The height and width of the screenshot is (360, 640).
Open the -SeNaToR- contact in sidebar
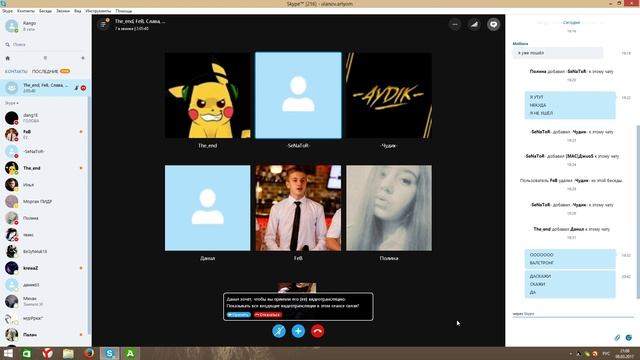click(45, 151)
